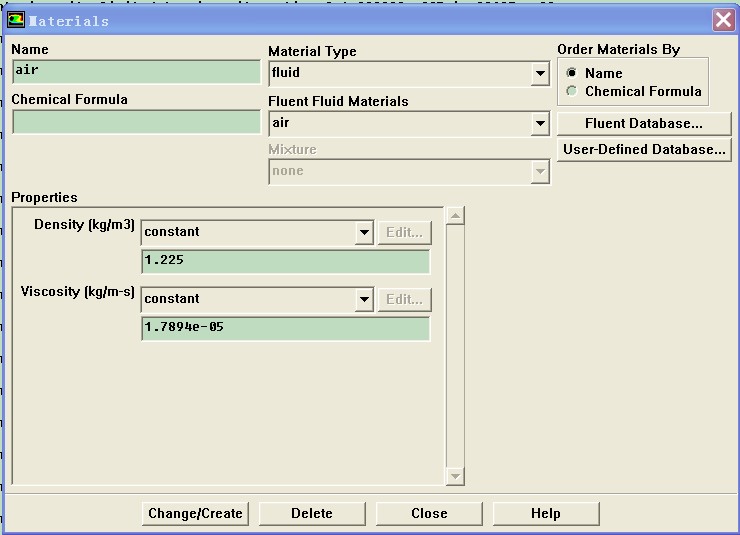Click the Fluent Database button
This screenshot has height=535, width=740.
click(x=643, y=124)
